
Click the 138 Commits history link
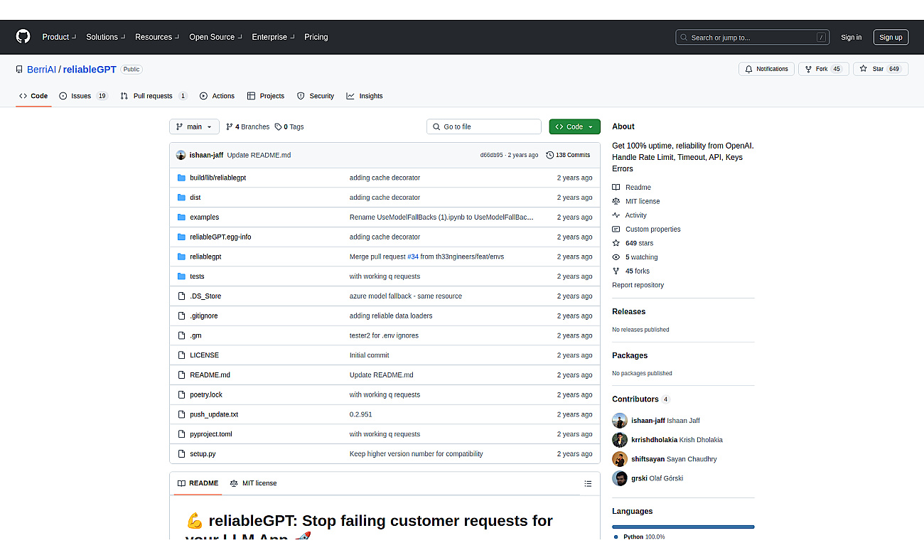click(x=568, y=155)
